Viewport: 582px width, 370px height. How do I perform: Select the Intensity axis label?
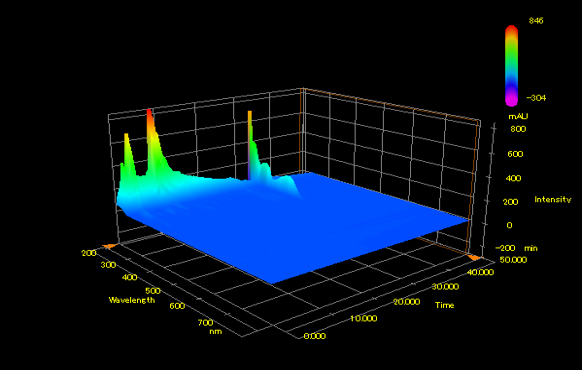click(x=553, y=200)
